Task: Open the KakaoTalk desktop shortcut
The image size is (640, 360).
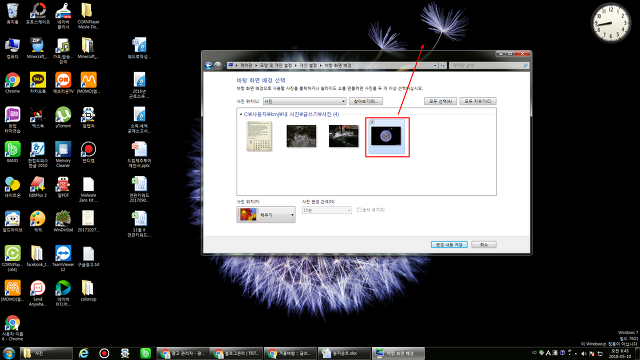Action: pyautogui.click(x=38, y=82)
